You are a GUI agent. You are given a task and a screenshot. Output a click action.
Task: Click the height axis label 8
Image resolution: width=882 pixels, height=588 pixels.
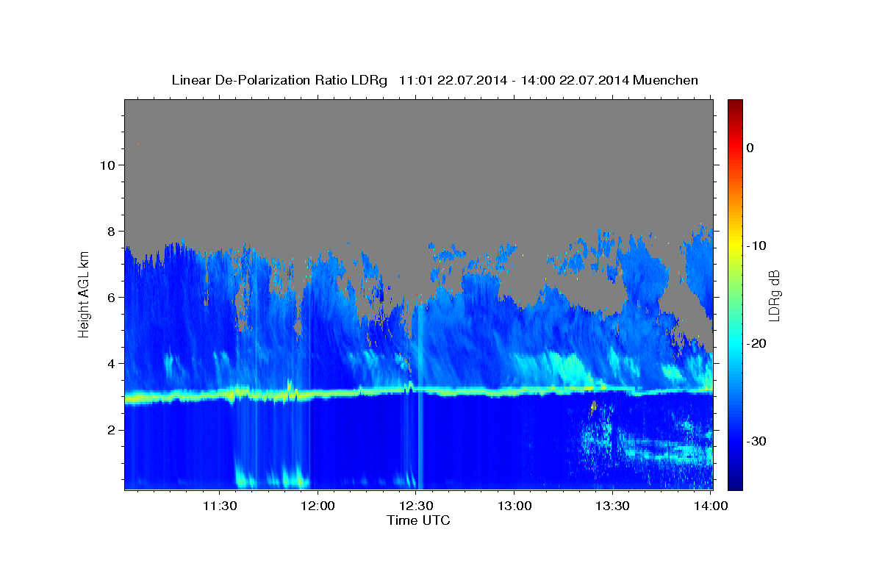pyautogui.click(x=110, y=232)
